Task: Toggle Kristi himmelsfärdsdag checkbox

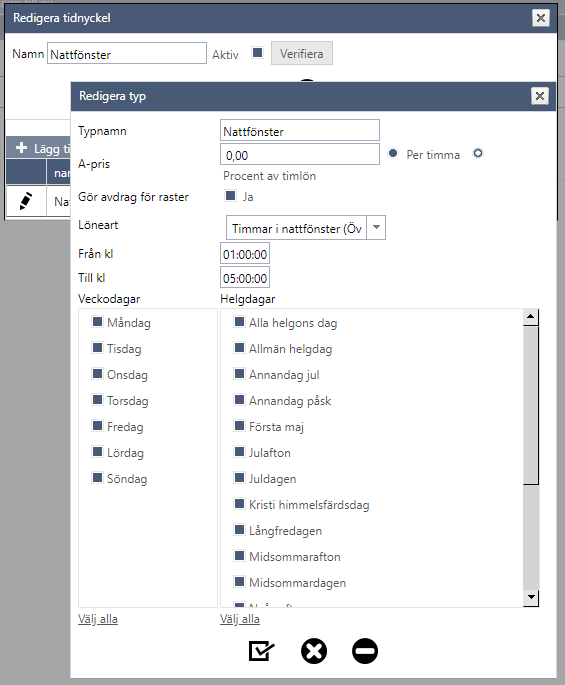Action: click(239, 504)
